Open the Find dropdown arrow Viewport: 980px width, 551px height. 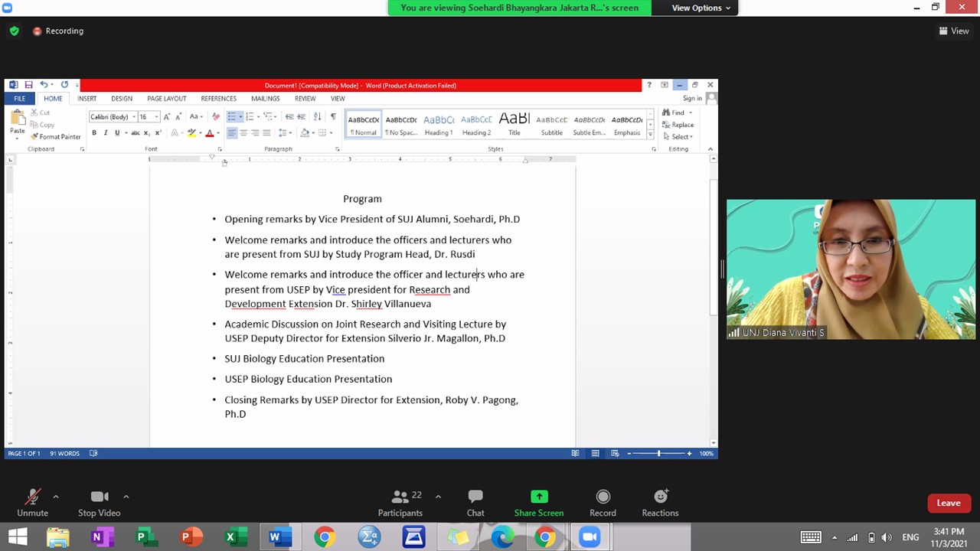tap(691, 112)
